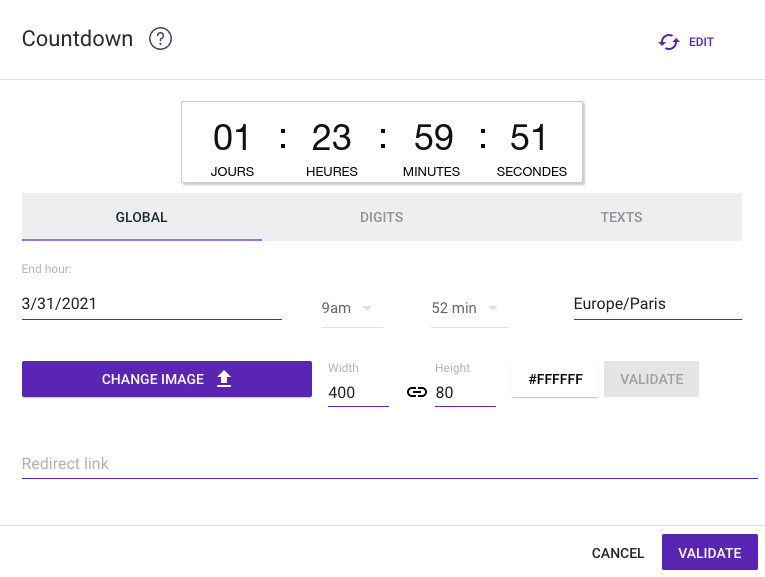Open the 9am hour dropdown

coord(346,308)
